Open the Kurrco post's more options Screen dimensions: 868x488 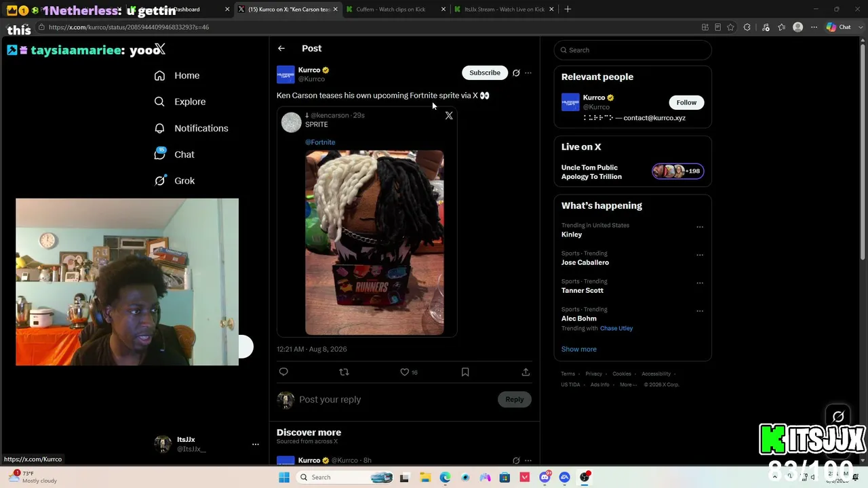click(x=528, y=73)
